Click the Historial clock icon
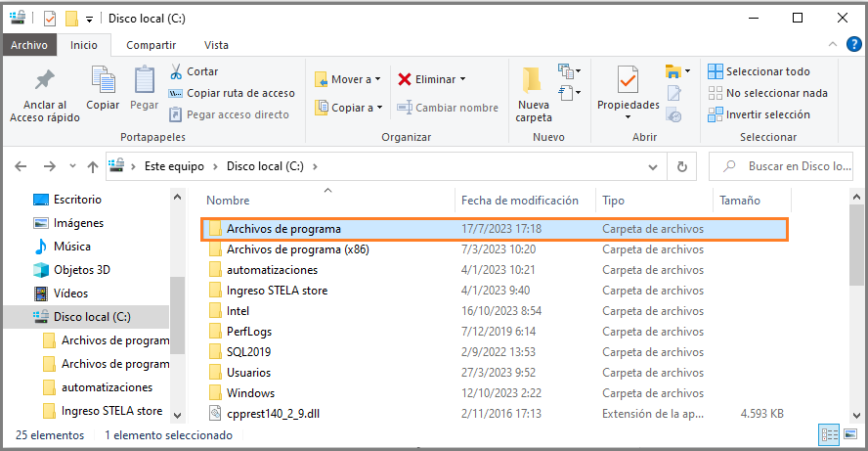868x451 pixels. [673, 115]
